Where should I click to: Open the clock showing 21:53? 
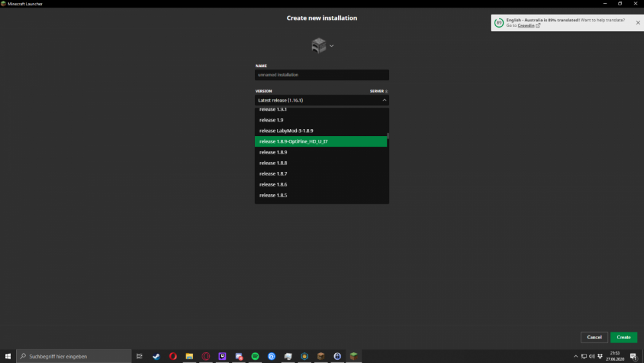point(615,356)
